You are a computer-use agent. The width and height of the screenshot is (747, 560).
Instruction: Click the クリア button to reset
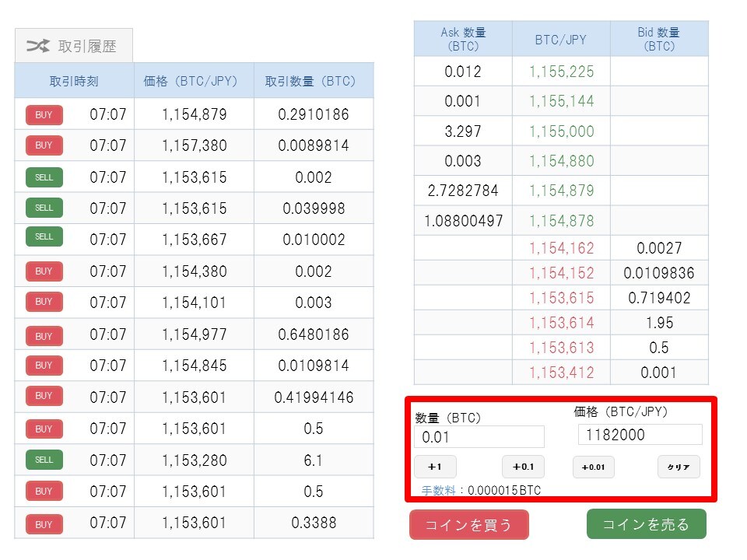pos(679,467)
